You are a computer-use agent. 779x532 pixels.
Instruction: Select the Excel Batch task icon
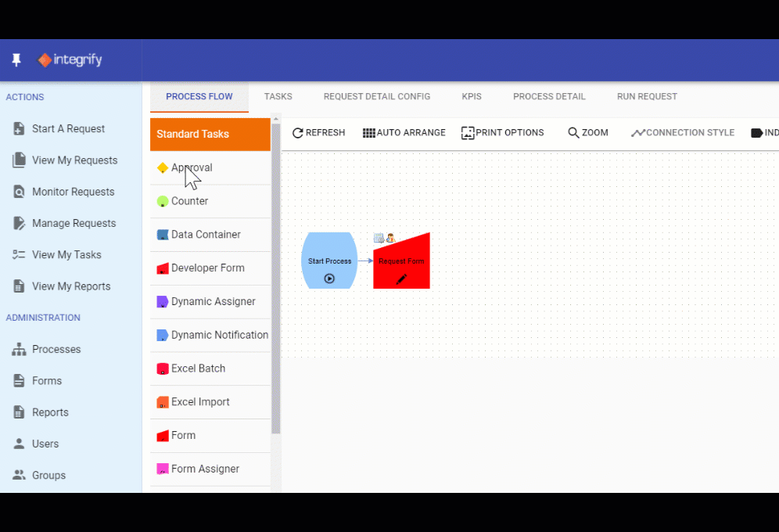click(x=163, y=368)
